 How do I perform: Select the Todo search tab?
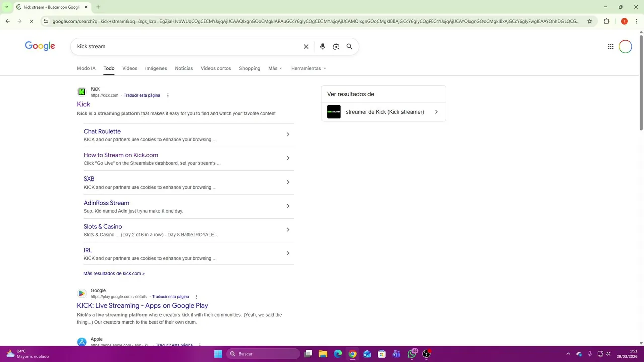(x=109, y=68)
